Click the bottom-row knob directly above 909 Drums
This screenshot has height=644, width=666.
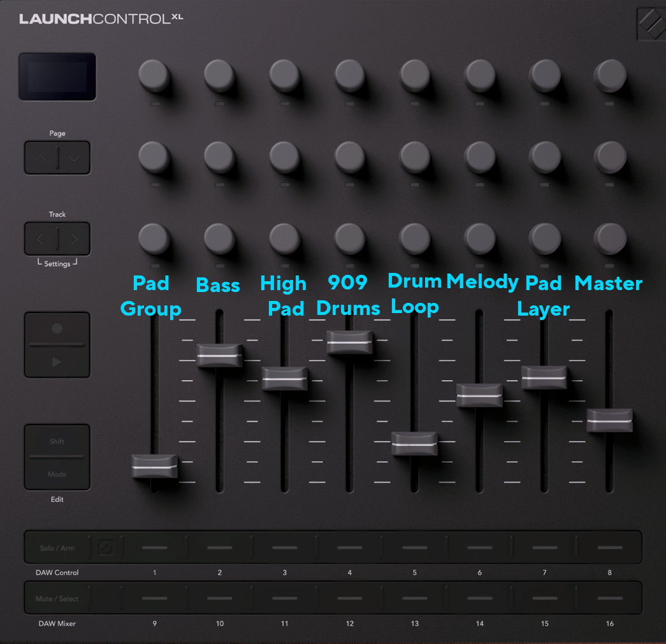pos(349,238)
